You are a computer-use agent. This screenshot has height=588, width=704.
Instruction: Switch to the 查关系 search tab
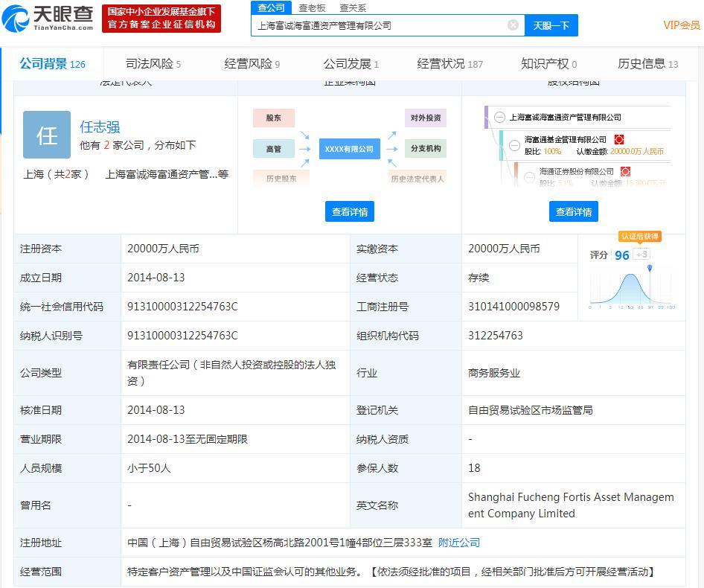point(353,7)
